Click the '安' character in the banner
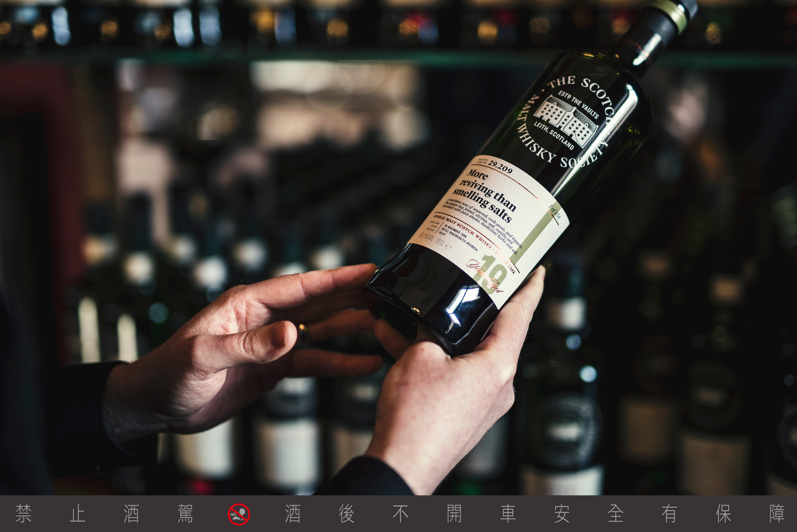Image resolution: width=797 pixels, height=532 pixels. coord(562,514)
